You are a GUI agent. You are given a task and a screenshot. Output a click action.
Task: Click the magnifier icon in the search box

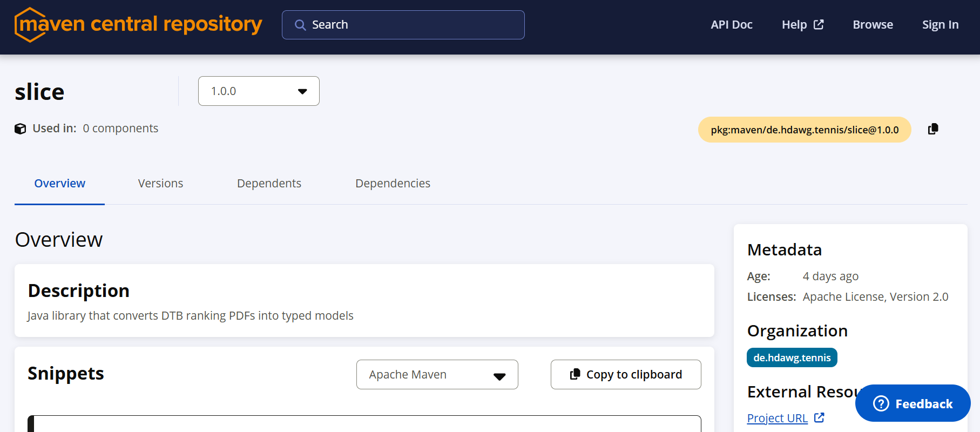tap(300, 25)
